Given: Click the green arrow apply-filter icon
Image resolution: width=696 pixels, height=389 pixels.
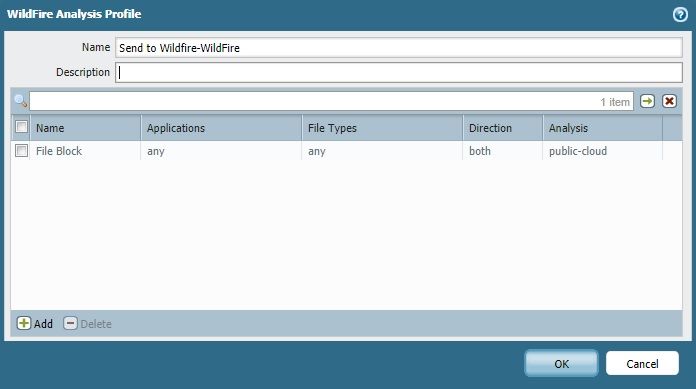Looking at the screenshot, I should click(648, 101).
